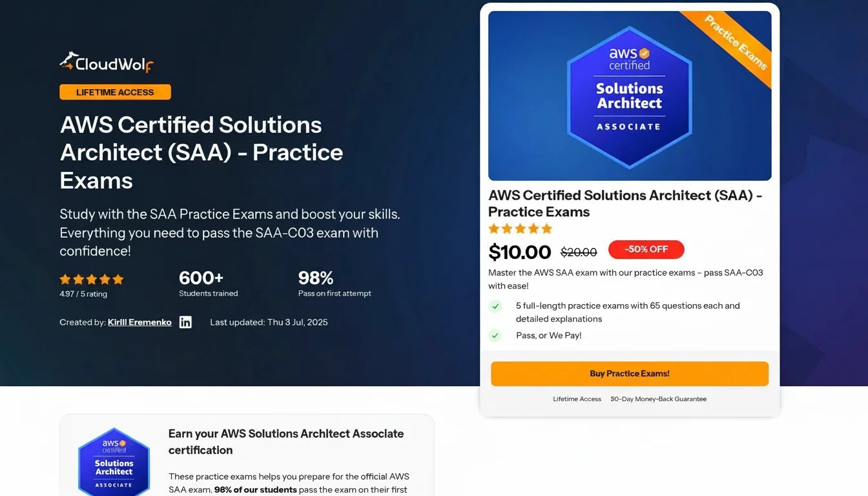The width and height of the screenshot is (868, 496).
Task: Click the Earn your AWS Solutions Architect heading
Action: [286, 442]
